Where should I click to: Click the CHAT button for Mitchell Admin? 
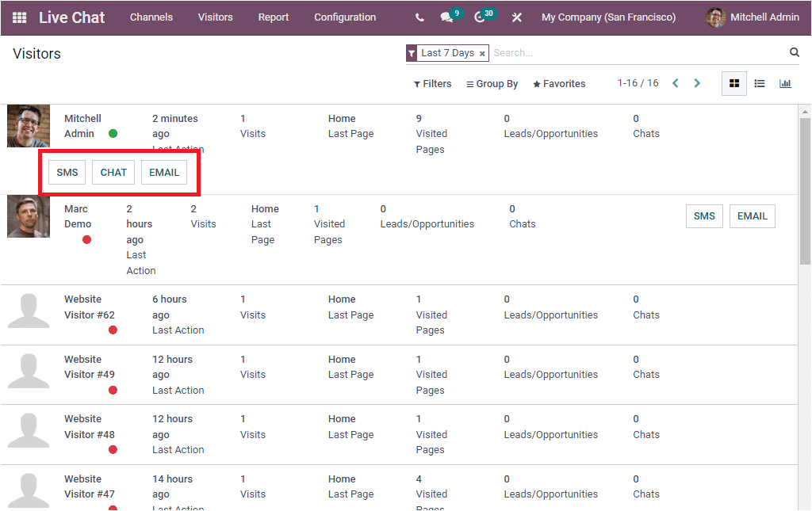(113, 172)
